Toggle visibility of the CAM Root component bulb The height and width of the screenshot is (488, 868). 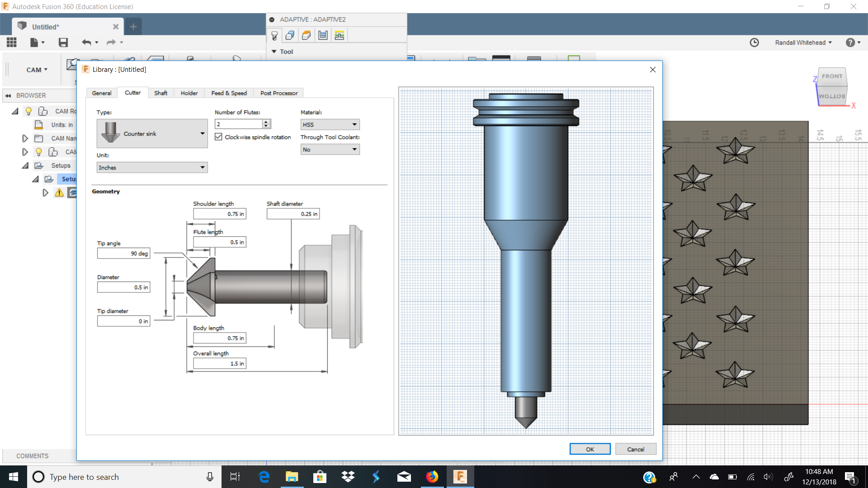[28, 111]
